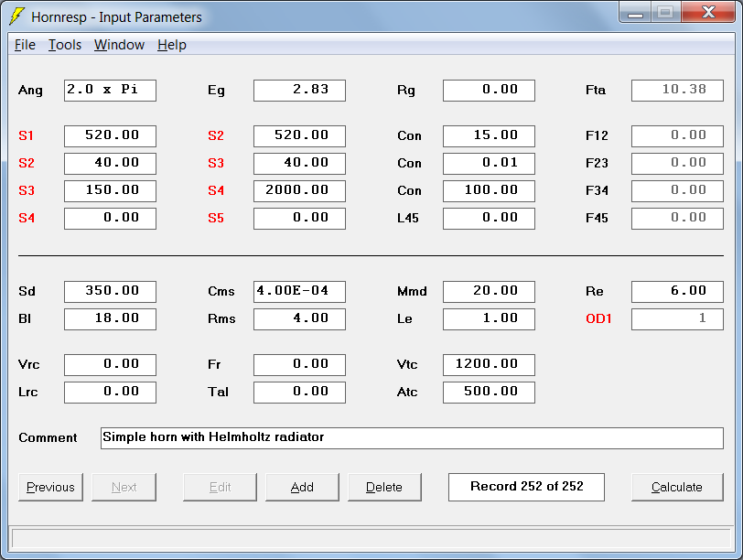
Task: Calculate the horn response
Action: [677, 487]
